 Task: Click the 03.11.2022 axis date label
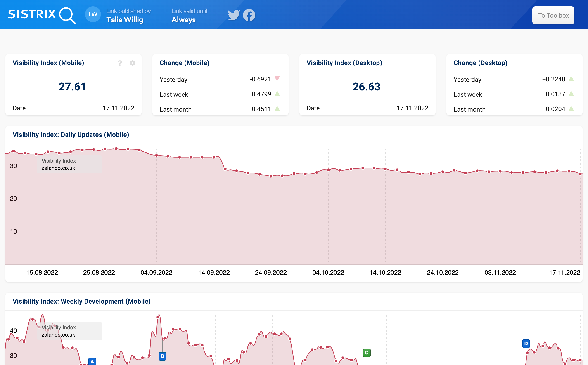500,273
